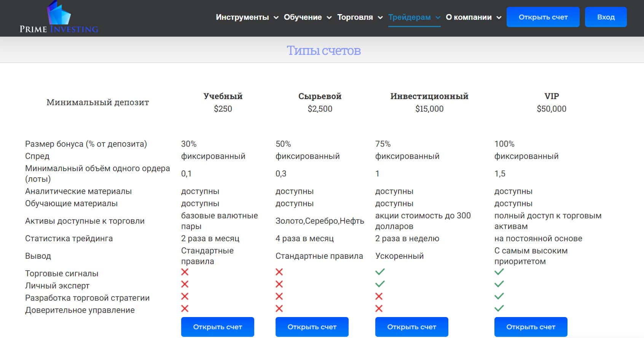Expand the Обучение dropdown arrow

pyautogui.click(x=329, y=18)
